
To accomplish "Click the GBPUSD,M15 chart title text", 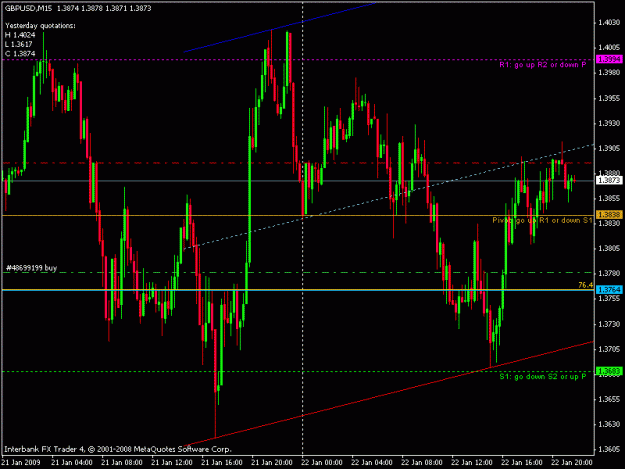I will [28, 8].
